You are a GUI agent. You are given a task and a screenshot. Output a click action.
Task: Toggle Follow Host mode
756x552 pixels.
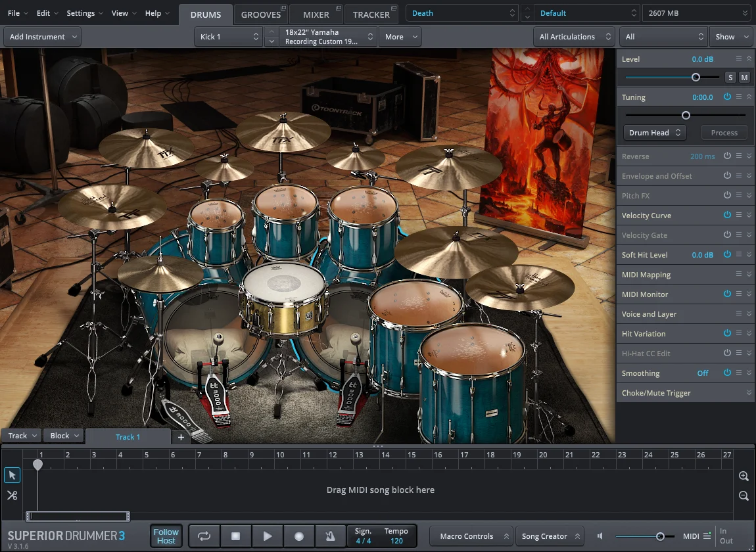pos(166,536)
